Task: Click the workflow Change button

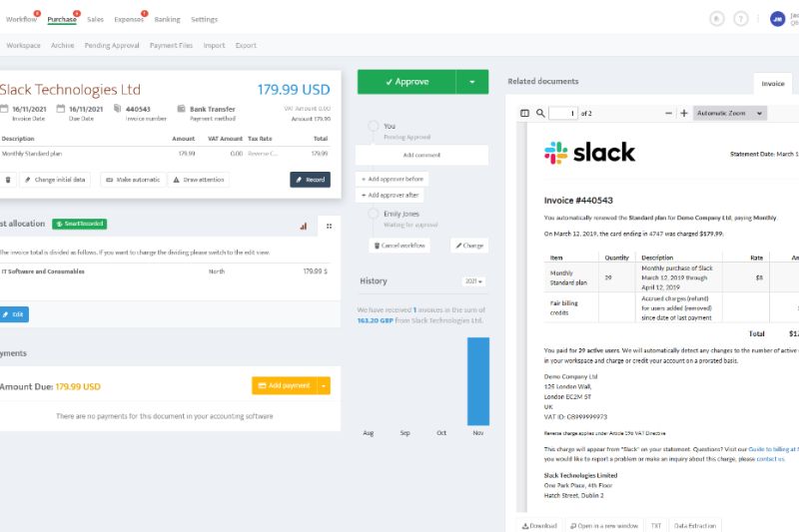Action: (x=469, y=246)
